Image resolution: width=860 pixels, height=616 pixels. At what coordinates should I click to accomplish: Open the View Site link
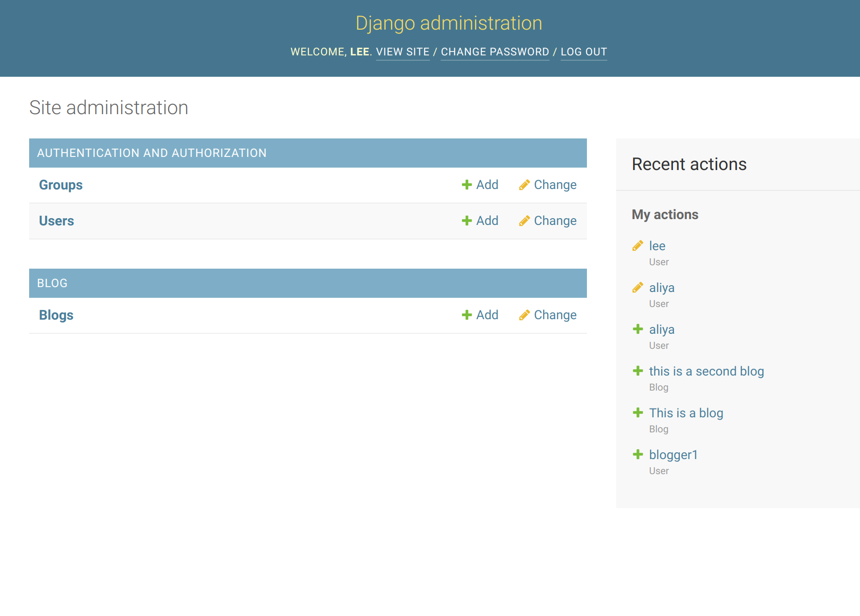click(403, 52)
